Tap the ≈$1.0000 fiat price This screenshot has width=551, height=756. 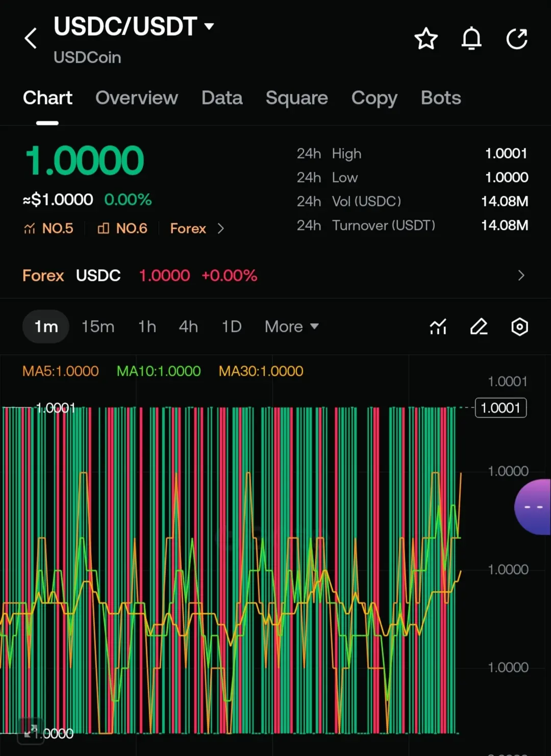58,199
